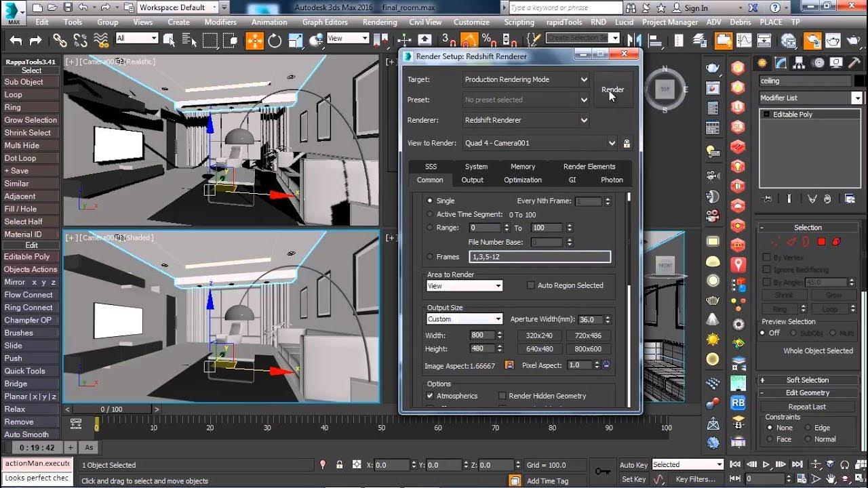This screenshot has height=488, width=868.
Task: Open the Create tab sun icon
Action: (763, 63)
